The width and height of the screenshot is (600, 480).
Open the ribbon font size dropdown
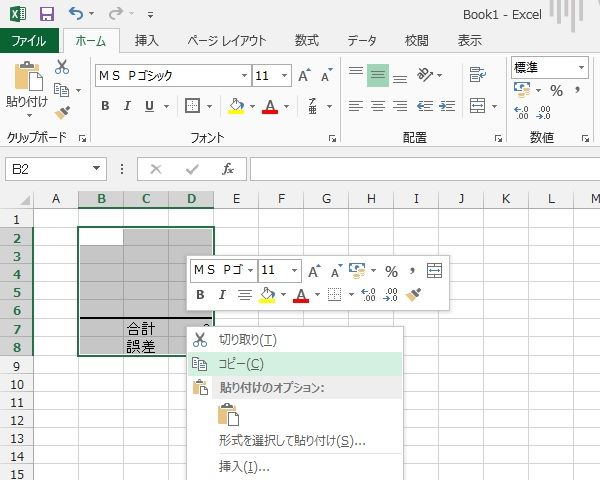point(284,75)
